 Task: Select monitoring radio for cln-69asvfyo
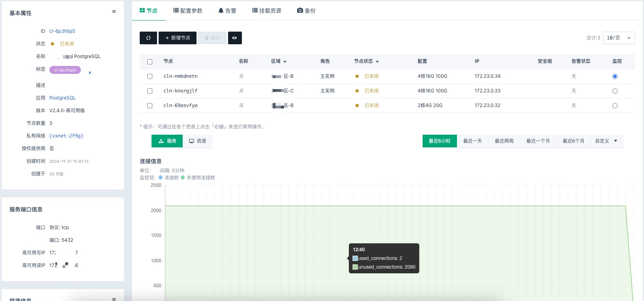click(x=615, y=106)
